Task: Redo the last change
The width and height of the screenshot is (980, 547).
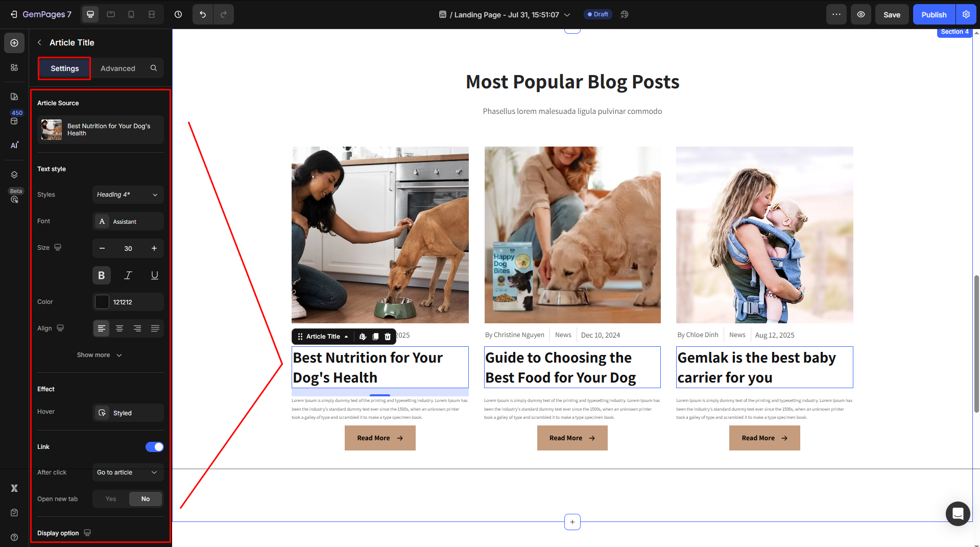Action: coord(224,14)
